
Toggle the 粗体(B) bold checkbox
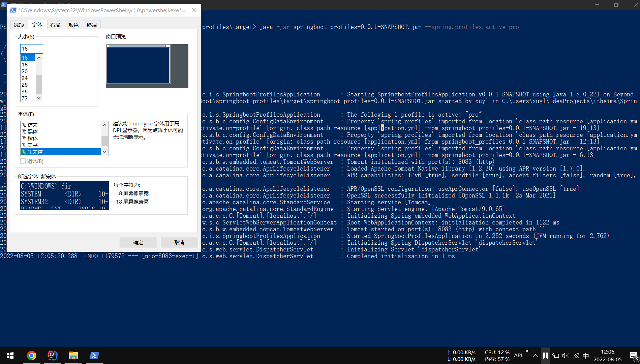pyautogui.click(x=23, y=161)
